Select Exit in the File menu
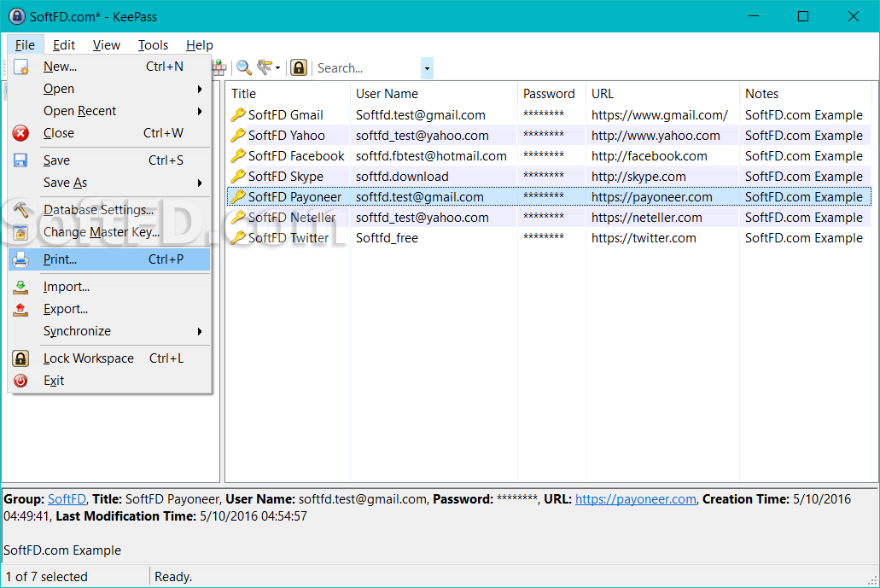This screenshot has height=588, width=880. (109, 381)
